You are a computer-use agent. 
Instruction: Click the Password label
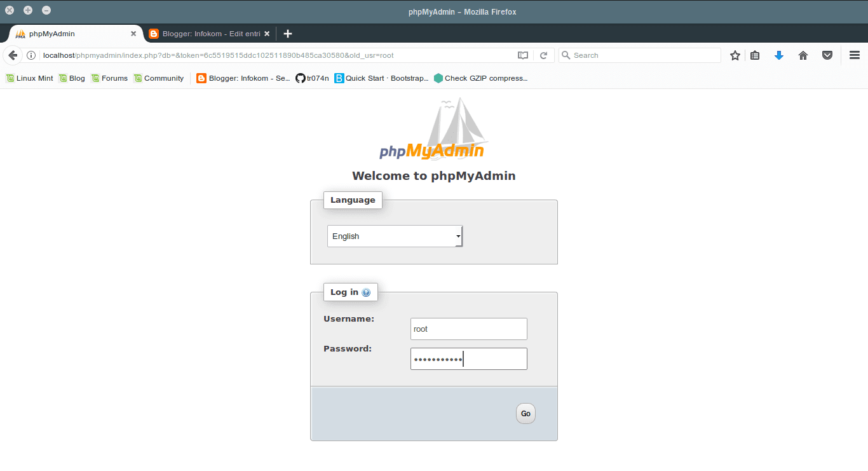[x=348, y=348]
